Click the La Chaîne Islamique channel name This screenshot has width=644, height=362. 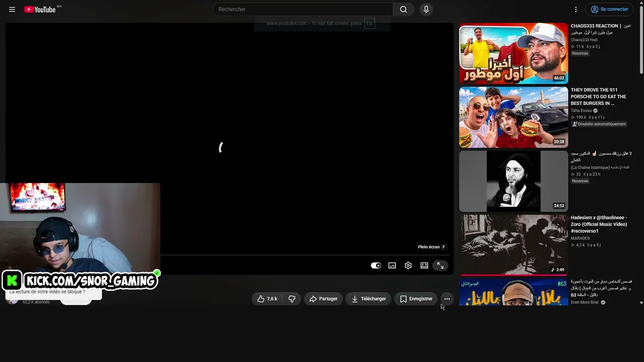click(x=600, y=167)
